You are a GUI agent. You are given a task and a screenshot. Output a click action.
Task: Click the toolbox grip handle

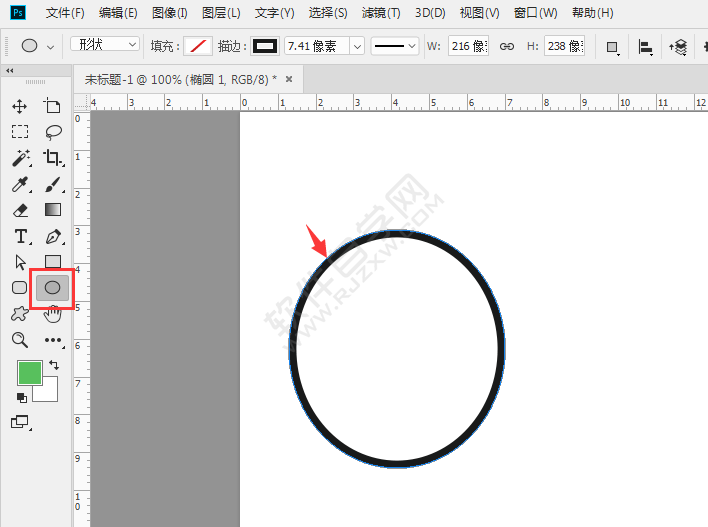click(x=35, y=82)
